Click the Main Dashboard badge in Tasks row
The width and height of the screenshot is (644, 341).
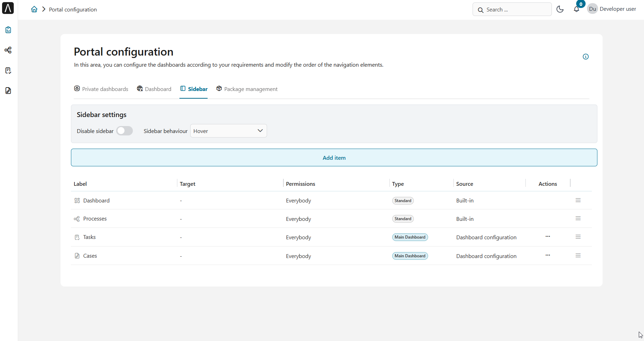[410, 237]
